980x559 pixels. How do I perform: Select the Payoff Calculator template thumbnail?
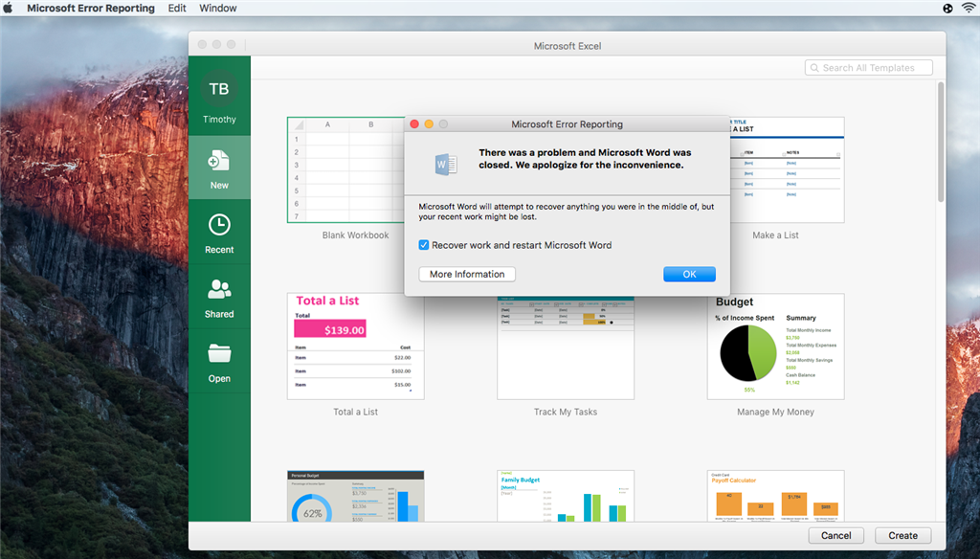[775, 496]
